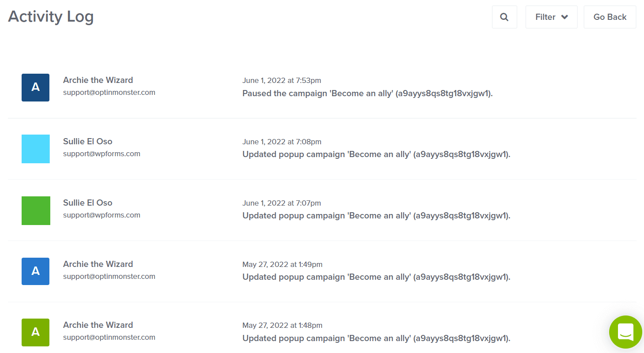Click the name Archie the Wizard on top entry

tap(98, 80)
